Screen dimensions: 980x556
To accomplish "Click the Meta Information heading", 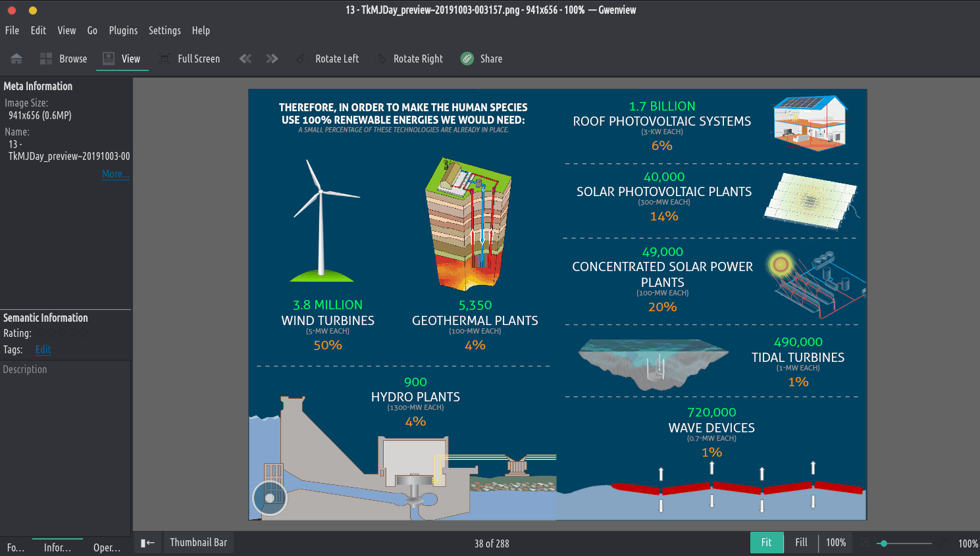I will click(x=38, y=86).
